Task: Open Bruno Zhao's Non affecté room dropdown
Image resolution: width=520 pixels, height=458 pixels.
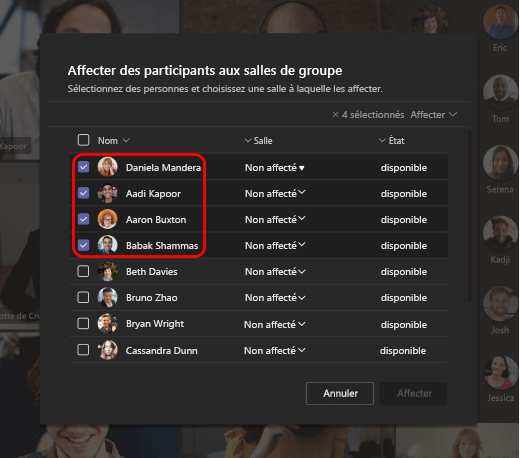Action: (x=275, y=298)
